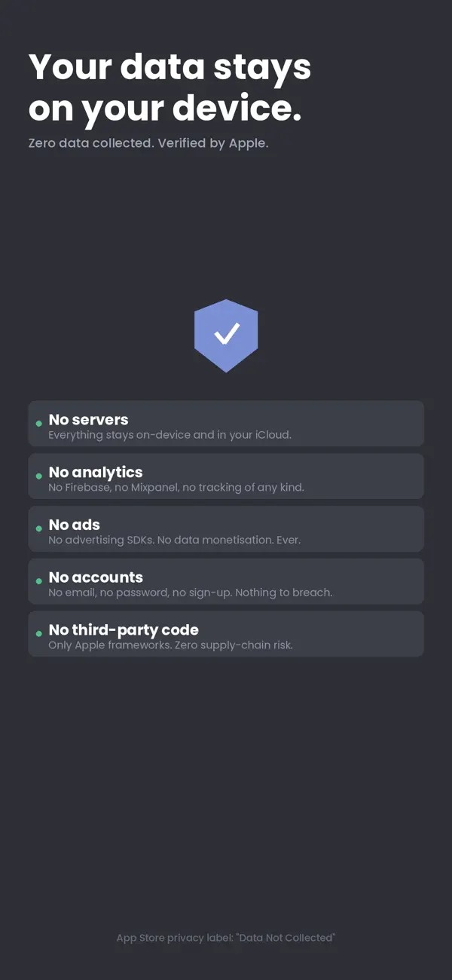Expand the No third-party code card
Viewport: 452px width, 980px height.
[226, 633]
